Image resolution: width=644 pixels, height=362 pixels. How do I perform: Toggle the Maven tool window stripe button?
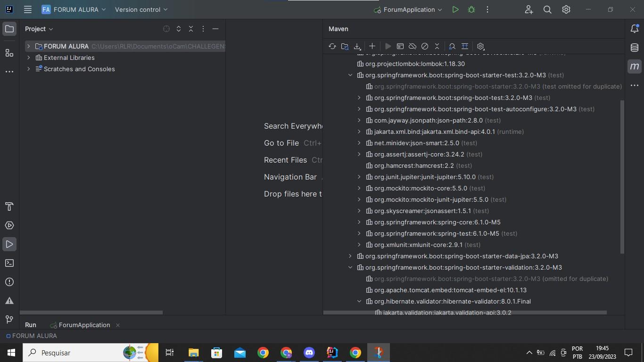[x=635, y=66]
